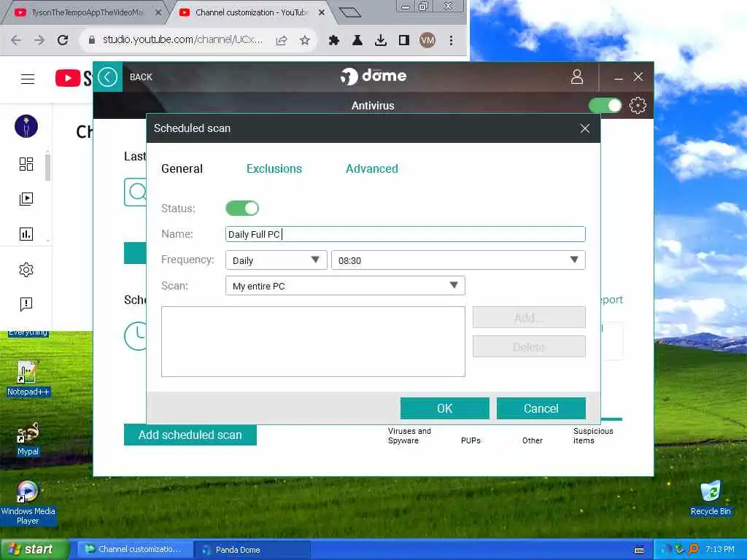Click the taskbar clock 7:13 PM
The height and width of the screenshot is (560, 747).
[720, 550]
